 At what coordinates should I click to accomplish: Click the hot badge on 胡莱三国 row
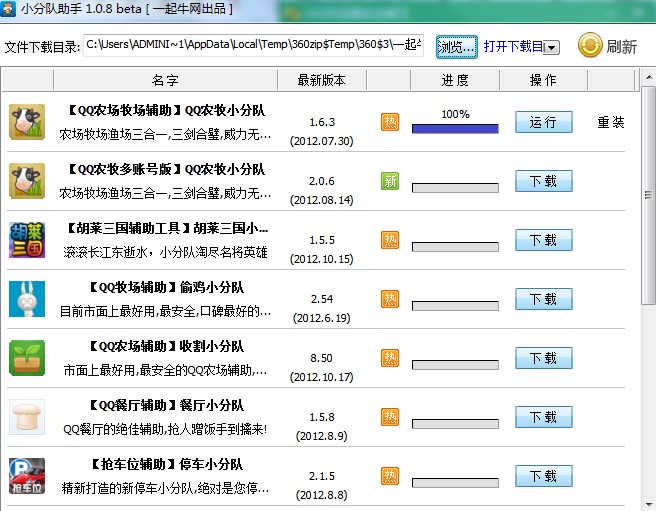[x=390, y=240]
